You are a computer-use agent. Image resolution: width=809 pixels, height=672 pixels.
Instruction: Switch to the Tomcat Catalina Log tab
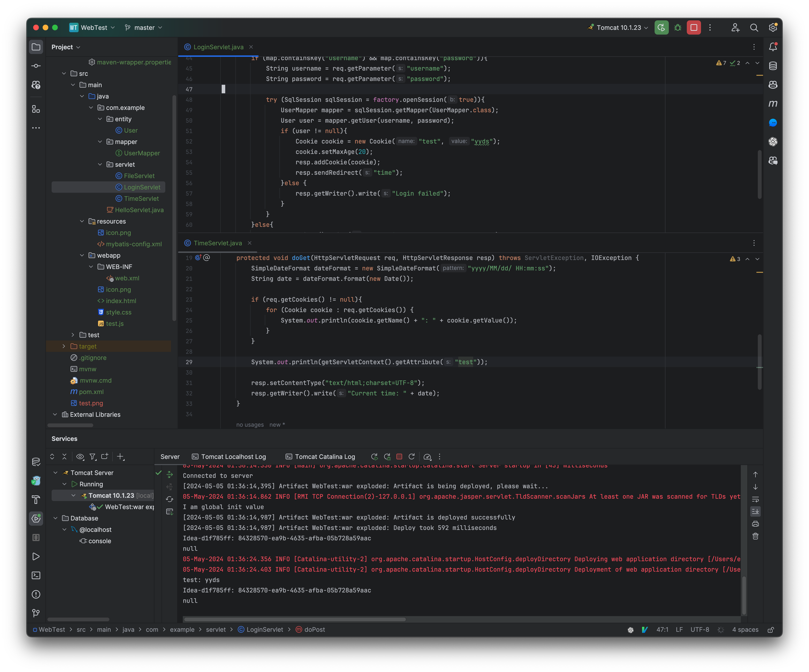320,457
